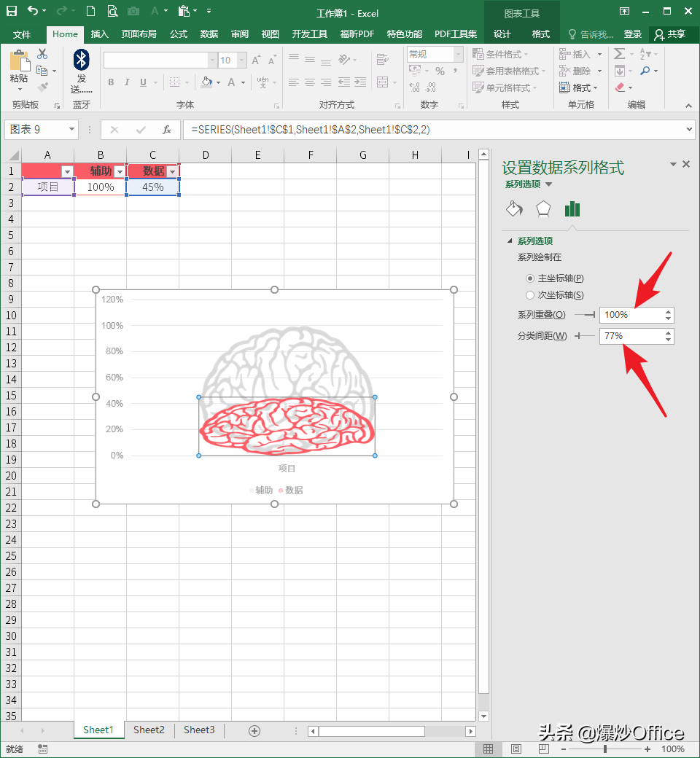Click the Print Preview icon

pos(112,11)
